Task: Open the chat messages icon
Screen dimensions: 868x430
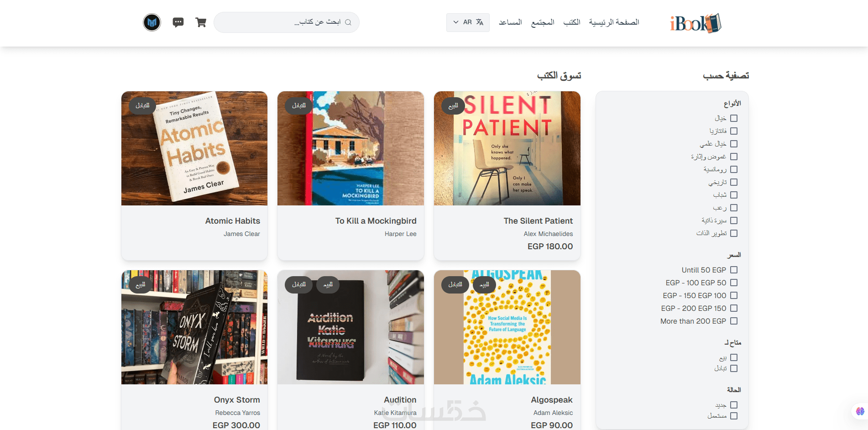Action: pos(178,22)
